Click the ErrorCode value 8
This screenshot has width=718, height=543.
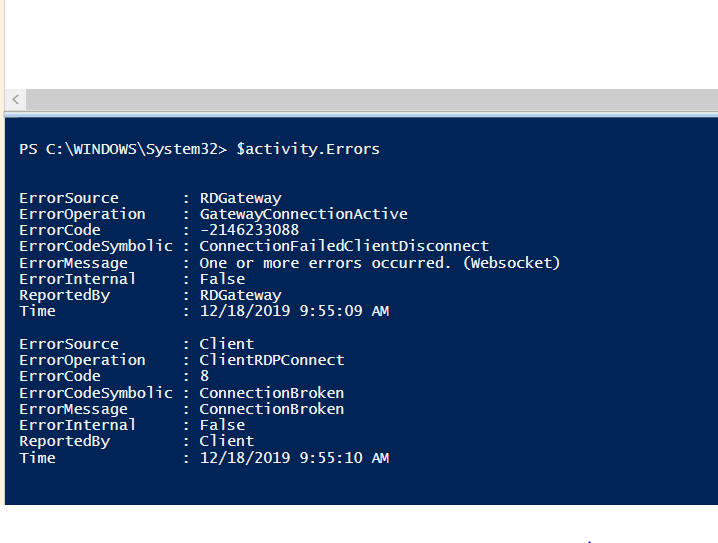tap(204, 376)
